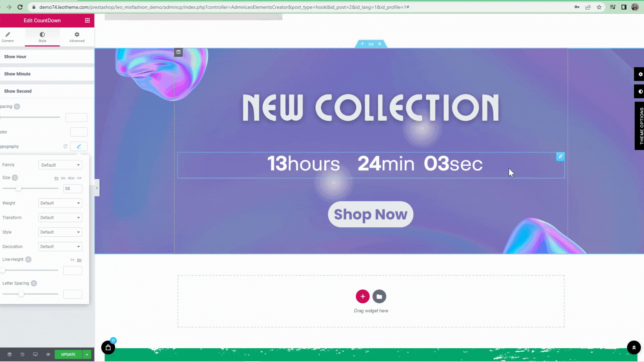The width and height of the screenshot is (644, 362).
Task: Open the template folder icon
Action: 379,296
